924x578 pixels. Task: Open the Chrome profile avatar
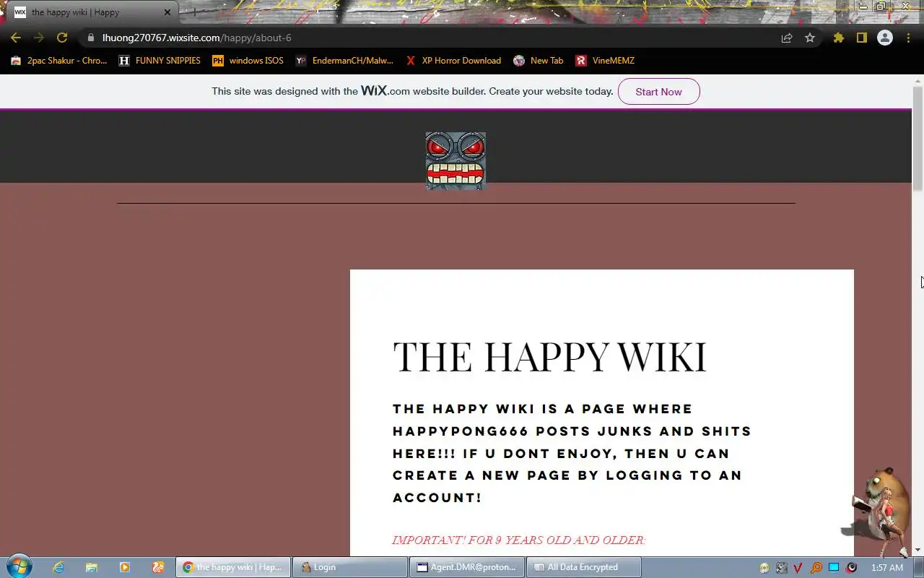(x=885, y=38)
